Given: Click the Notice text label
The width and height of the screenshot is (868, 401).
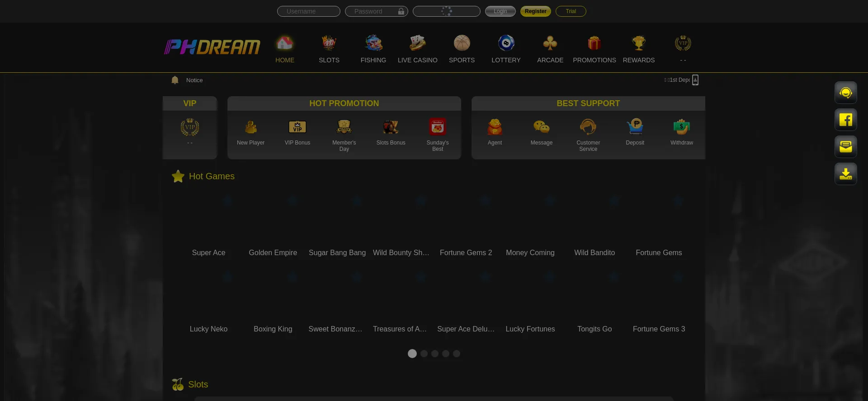Looking at the screenshot, I should pos(194,80).
